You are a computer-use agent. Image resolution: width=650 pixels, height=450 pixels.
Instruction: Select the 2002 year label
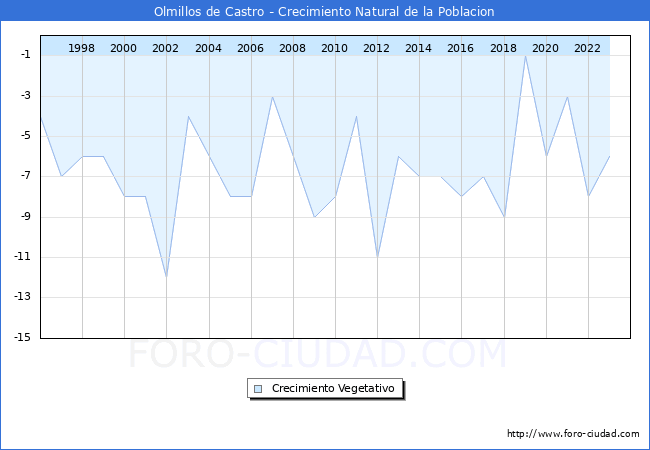(165, 48)
